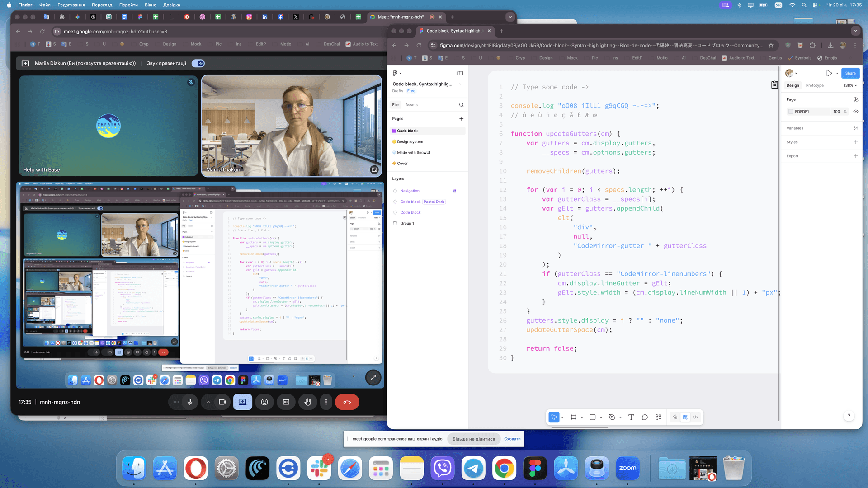Select the Text tool in Figma toolbar

pyautogui.click(x=631, y=417)
